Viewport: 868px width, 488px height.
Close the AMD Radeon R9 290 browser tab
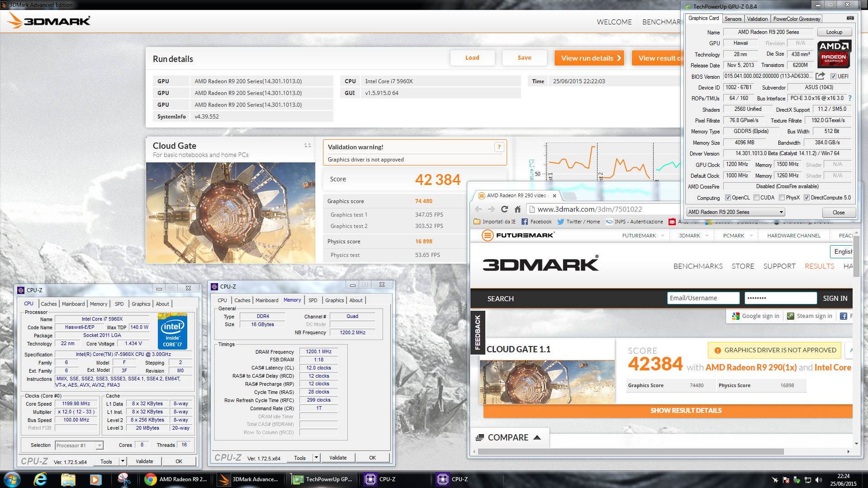[x=554, y=196]
